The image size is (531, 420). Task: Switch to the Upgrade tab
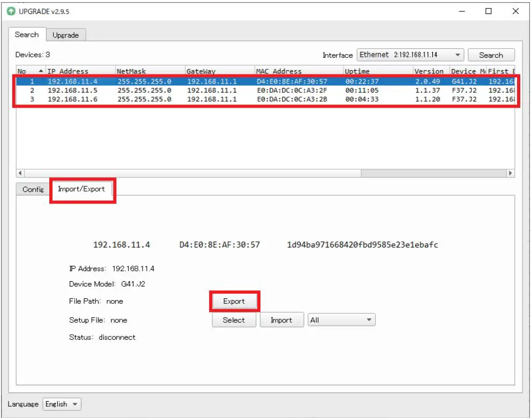point(66,35)
